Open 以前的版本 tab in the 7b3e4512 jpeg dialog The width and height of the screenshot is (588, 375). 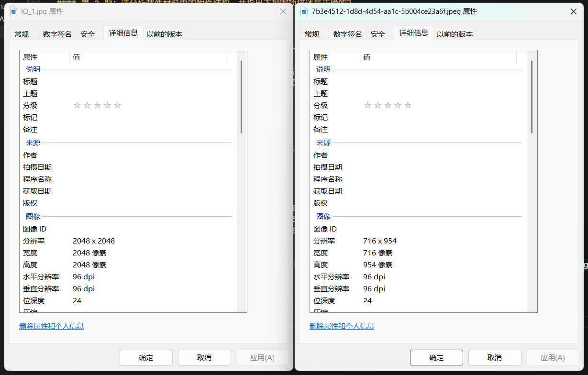(455, 34)
